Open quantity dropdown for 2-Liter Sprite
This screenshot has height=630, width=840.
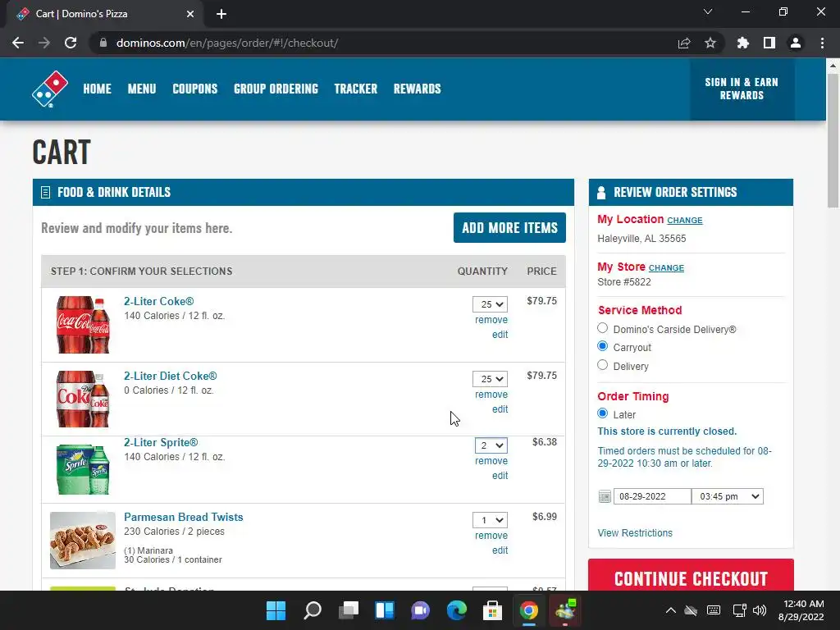[491, 445]
